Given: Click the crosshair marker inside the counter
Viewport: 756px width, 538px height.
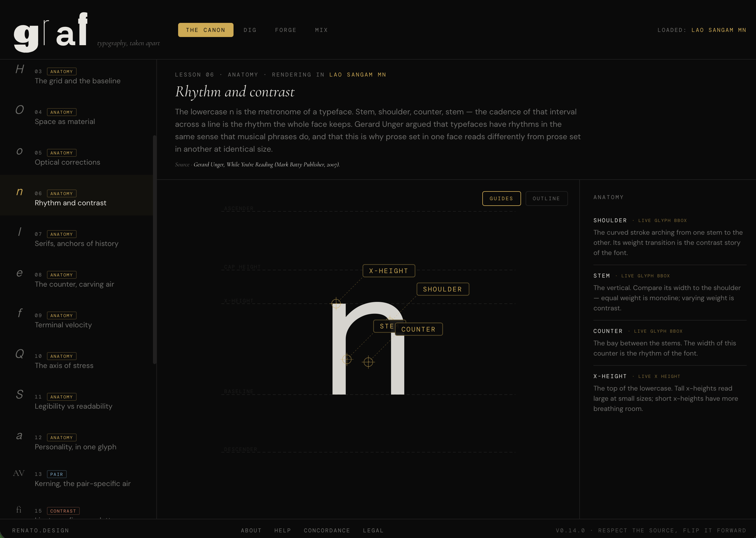Looking at the screenshot, I should point(368,362).
